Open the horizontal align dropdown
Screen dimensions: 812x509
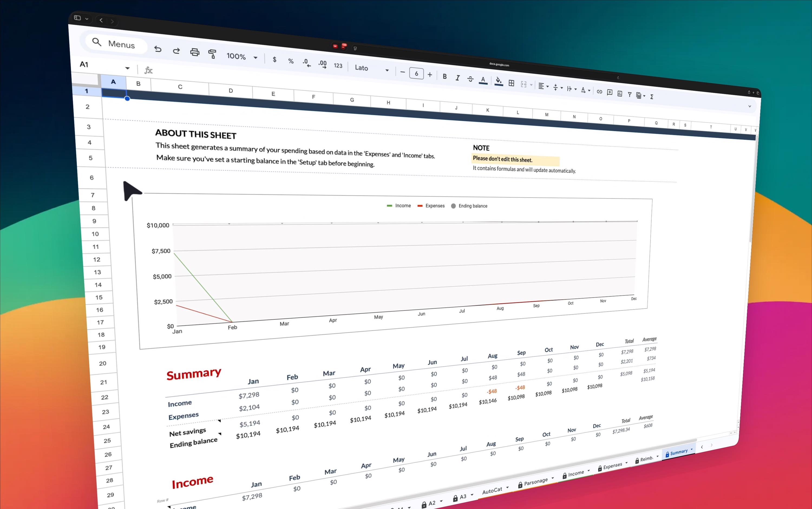543,86
